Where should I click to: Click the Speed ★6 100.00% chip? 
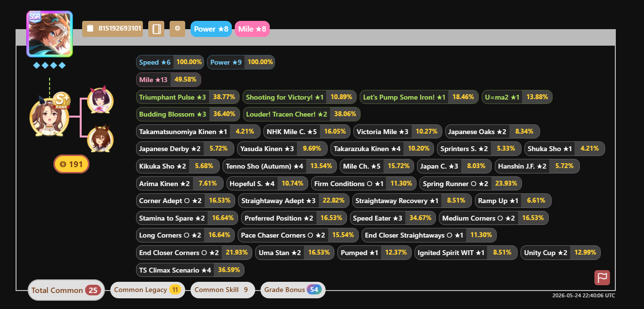[170, 62]
